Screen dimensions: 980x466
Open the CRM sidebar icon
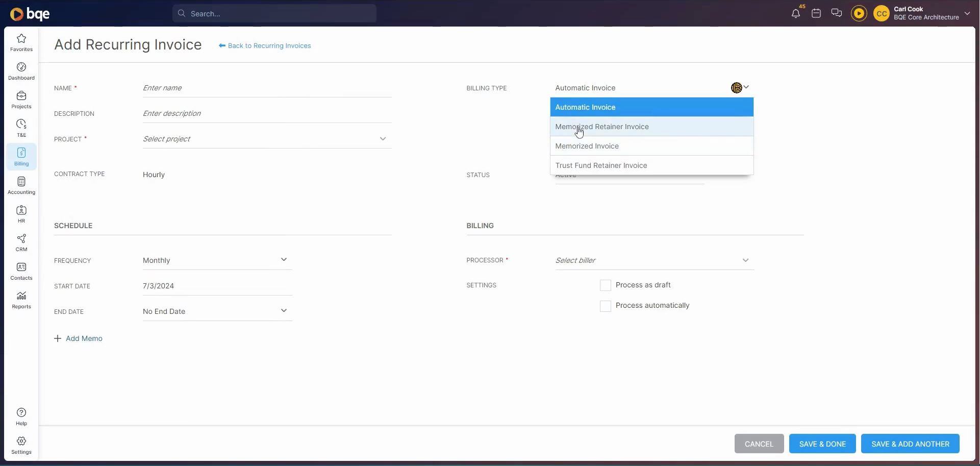click(x=21, y=243)
